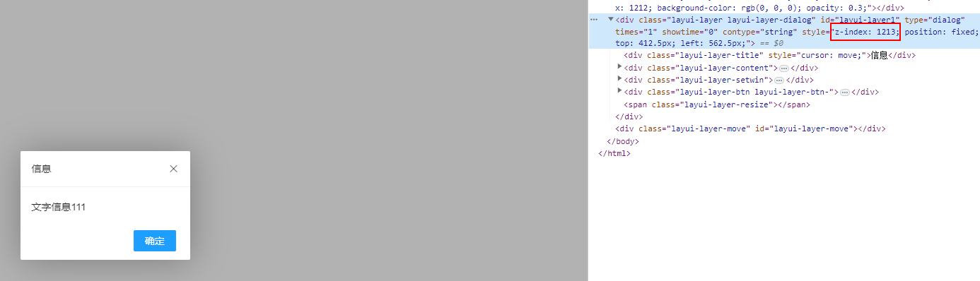Image resolution: width=980 pixels, height=281 pixels.
Task: Select the 信息 title text in the dialog
Action: pyautogui.click(x=41, y=169)
